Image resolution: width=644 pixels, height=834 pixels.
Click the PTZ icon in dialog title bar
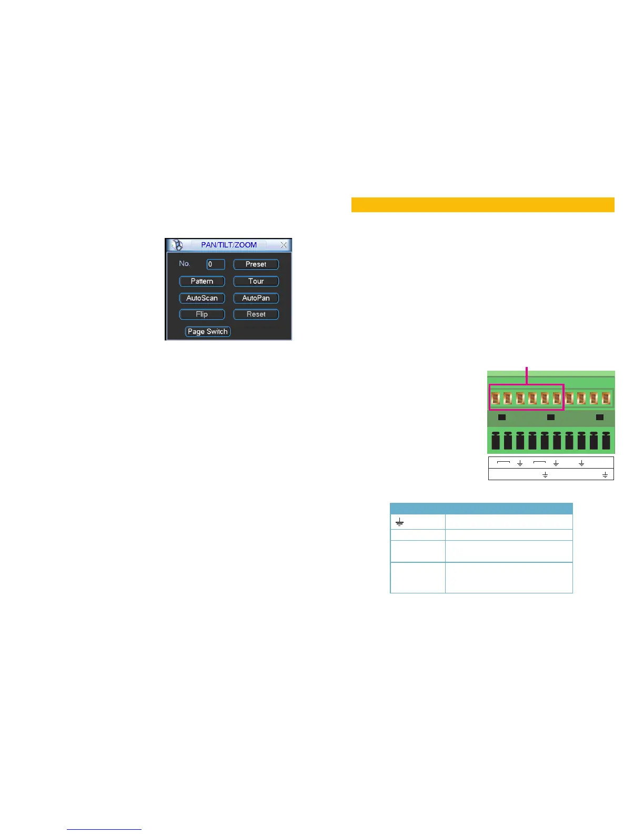[x=177, y=245]
